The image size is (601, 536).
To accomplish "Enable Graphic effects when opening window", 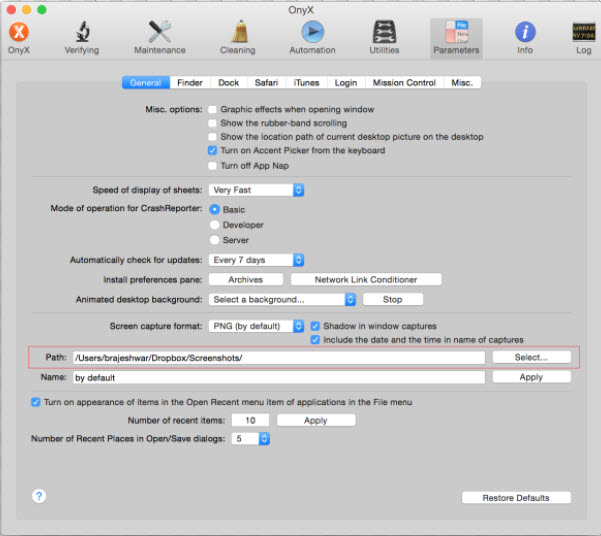I will click(x=212, y=110).
